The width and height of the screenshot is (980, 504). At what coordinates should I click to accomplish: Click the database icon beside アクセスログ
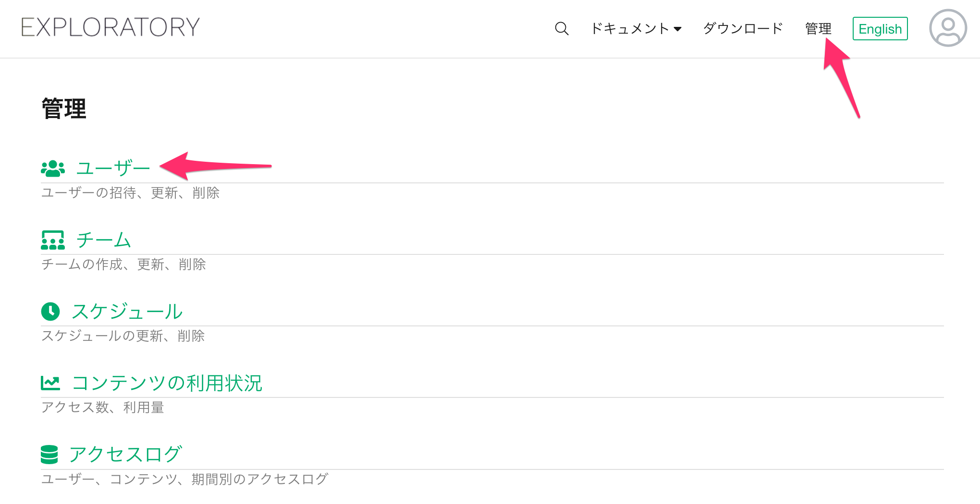point(49,455)
